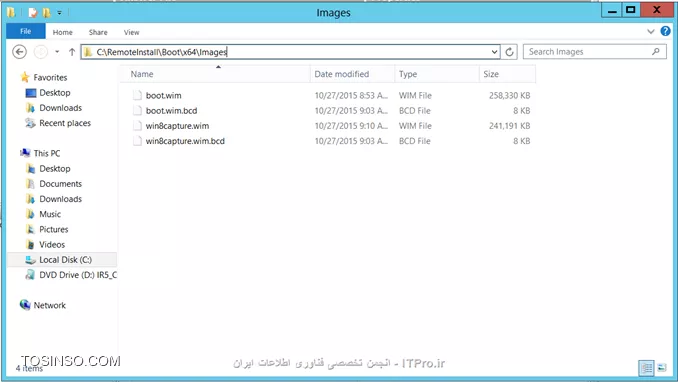Click the boot.wim.bcd file icon
This screenshot has width=678, height=382.
tap(137, 111)
